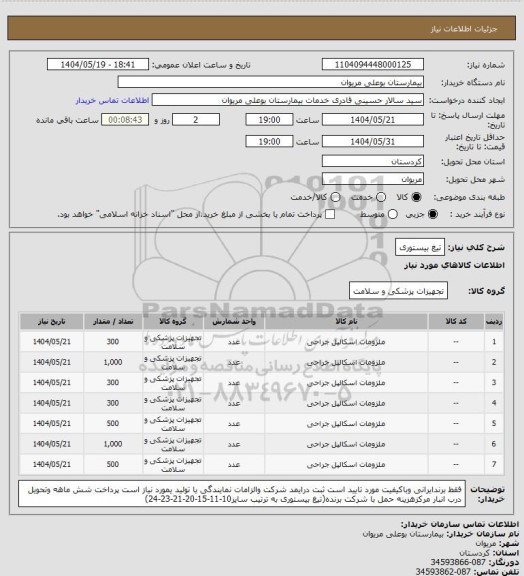Click the buyer notes text box
The image size is (524, 576).
[242, 494]
